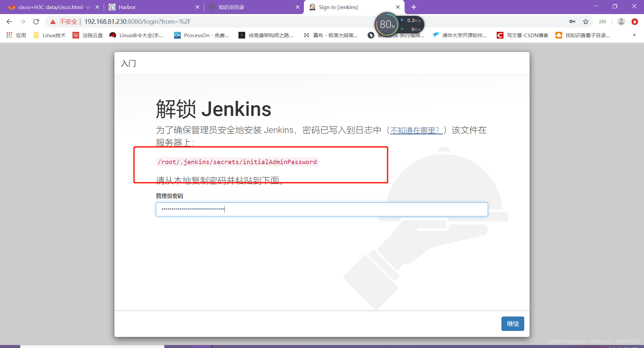This screenshot has height=348, width=644.
Task: Click the browser Forward arrow
Action: 22,22
